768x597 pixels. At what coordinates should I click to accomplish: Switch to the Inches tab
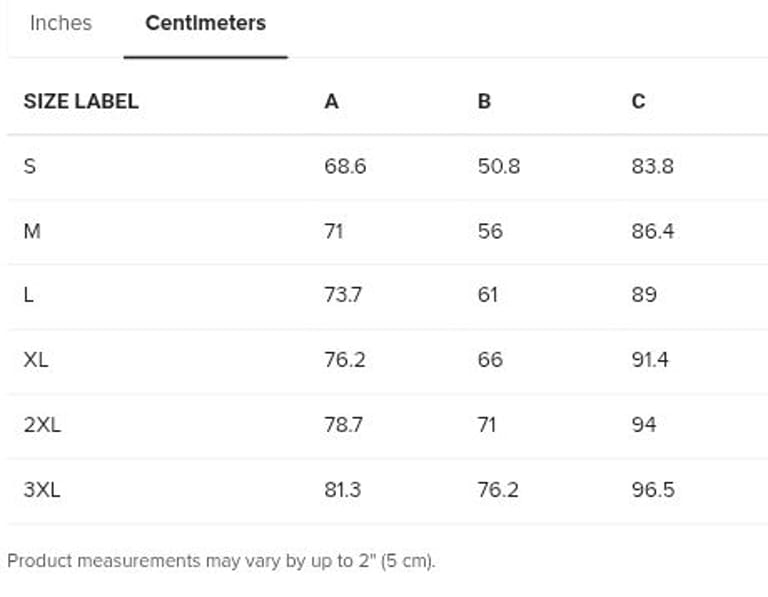coord(60,23)
